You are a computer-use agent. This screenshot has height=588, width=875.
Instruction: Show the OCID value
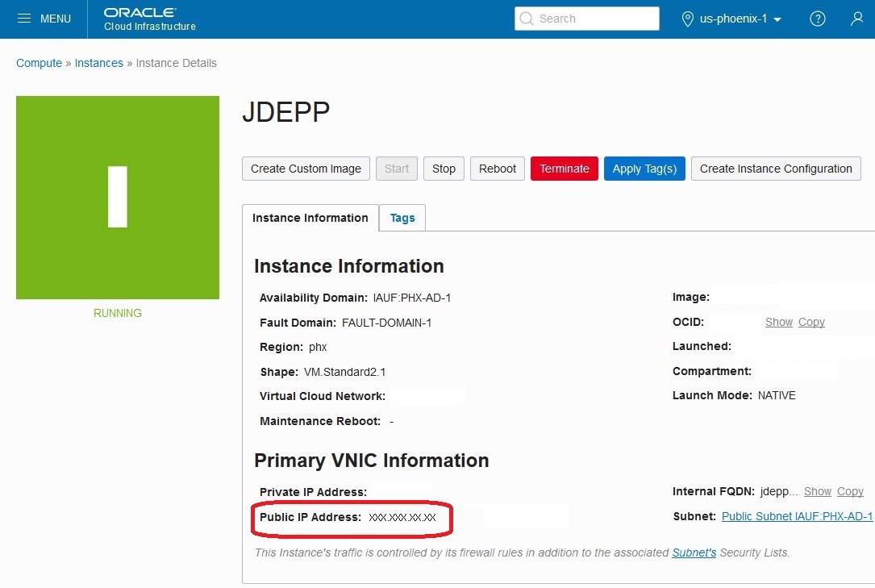779,322
